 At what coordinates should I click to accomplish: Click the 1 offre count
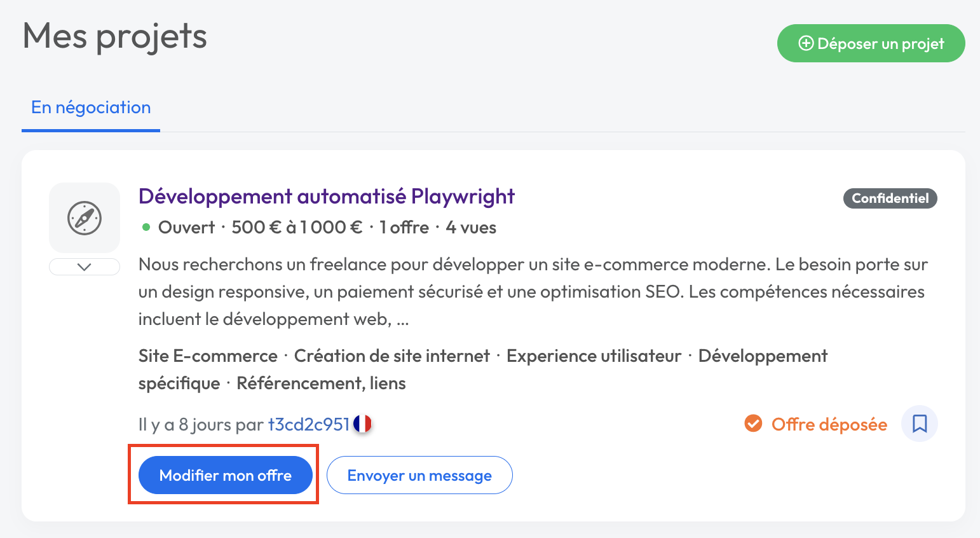point(404,228)
